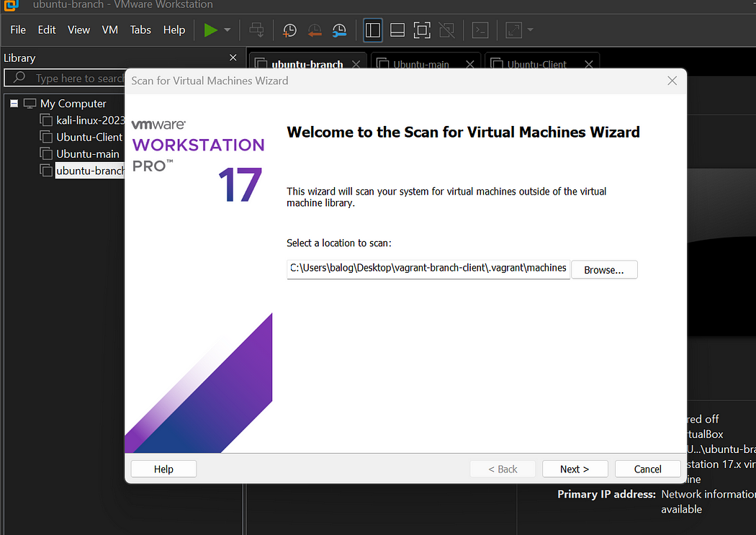756x535 pixels.
Task: Close the ubuntu-branch tab
Action: [356, 64]
